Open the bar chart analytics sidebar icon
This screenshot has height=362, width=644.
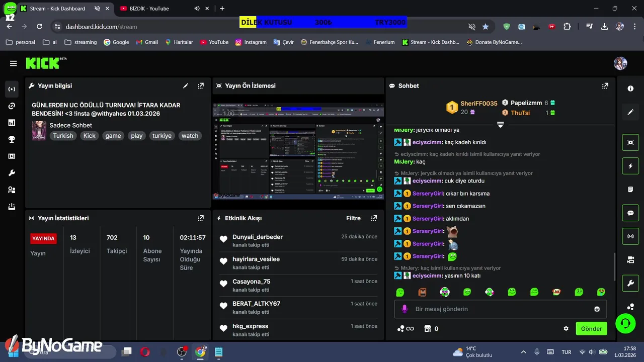(x=12, y=123)
